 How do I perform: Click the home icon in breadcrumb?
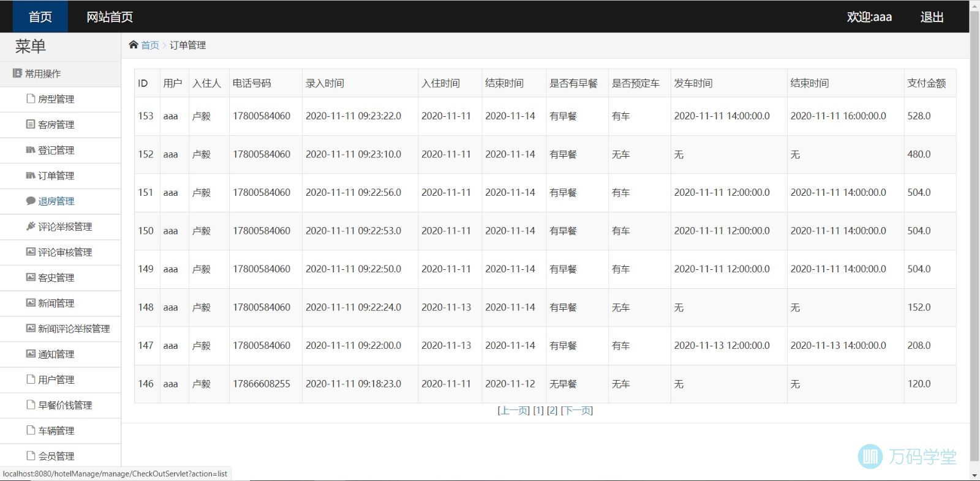tap(134, 45)
